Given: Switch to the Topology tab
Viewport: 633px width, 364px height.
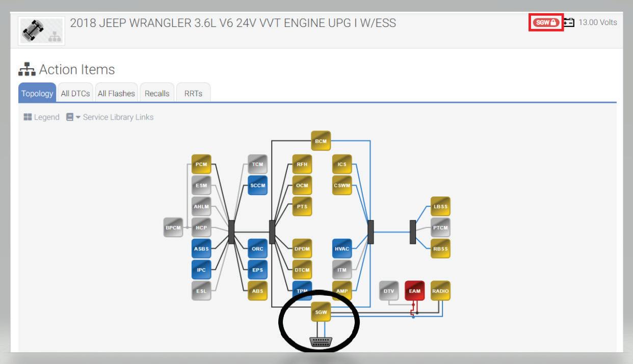Looking at the screenshot, I should tap(37, 93).
